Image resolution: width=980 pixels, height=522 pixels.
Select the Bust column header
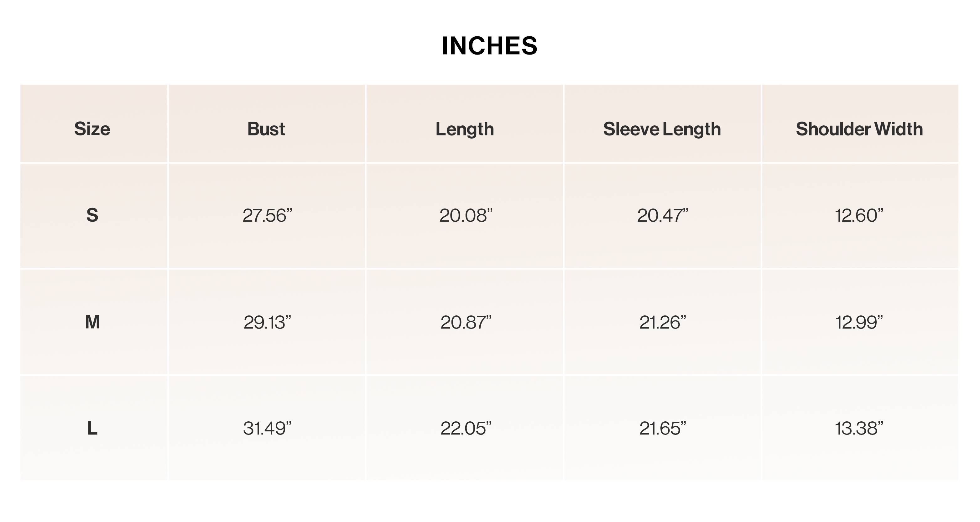point(266,129)
